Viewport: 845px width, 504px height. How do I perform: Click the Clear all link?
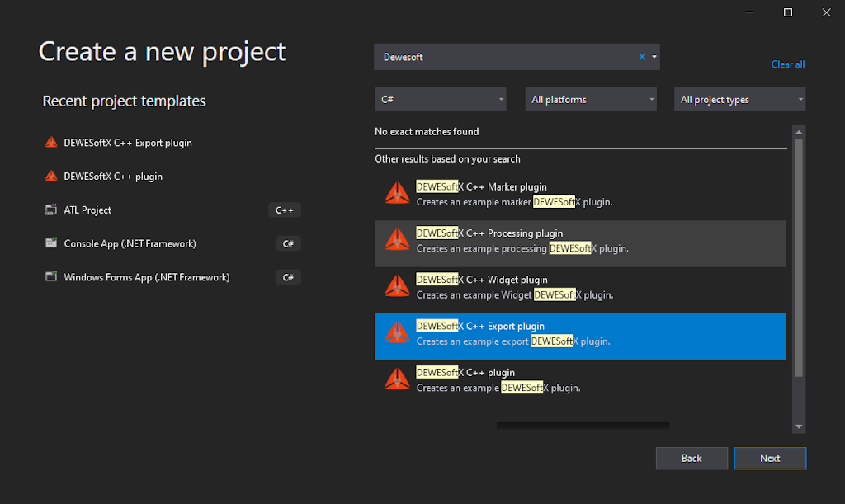click(788, 64)
